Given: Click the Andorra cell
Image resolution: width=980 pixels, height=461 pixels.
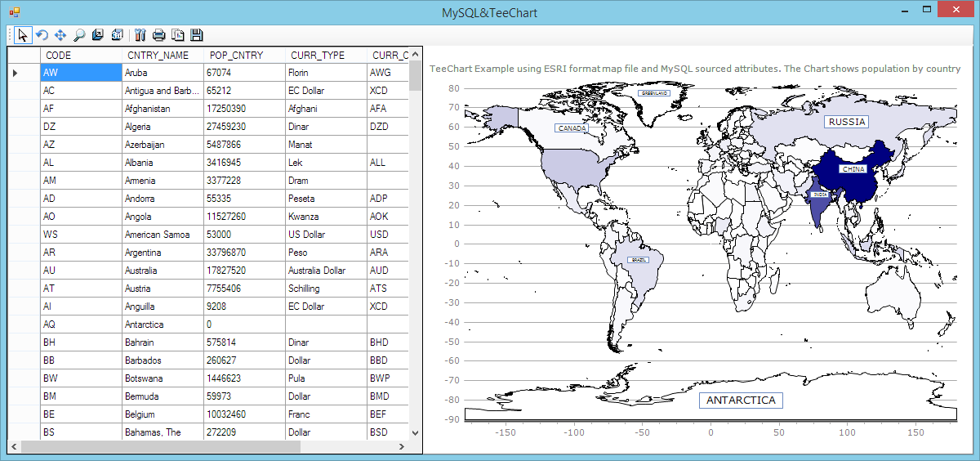Looking at the screenshot, I should click(163, 199).
